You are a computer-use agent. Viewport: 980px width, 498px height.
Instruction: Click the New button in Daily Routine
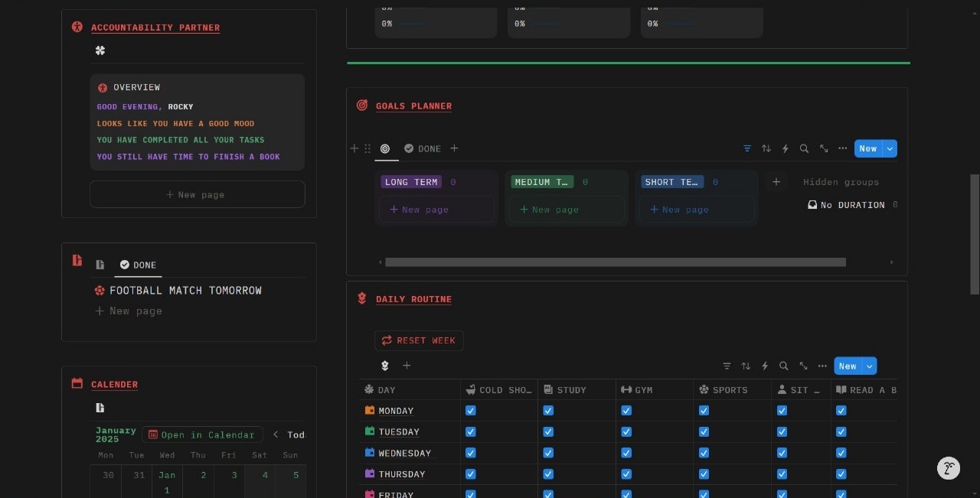point(848,366)
